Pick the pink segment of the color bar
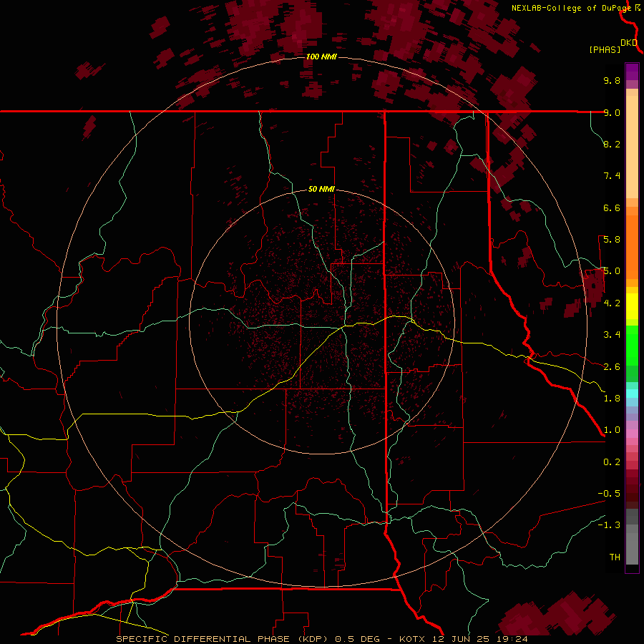Viewport: 644px width, 644px height. tap(632, 434)
